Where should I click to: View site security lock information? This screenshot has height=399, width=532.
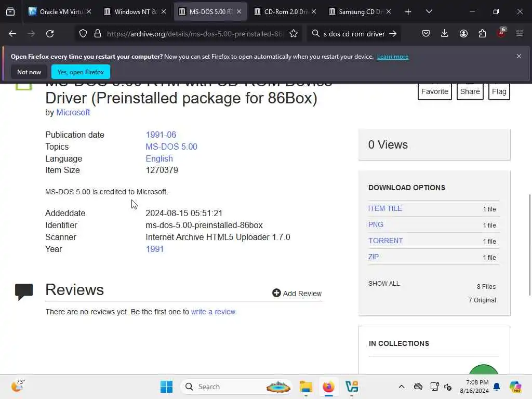pyautogui.click(x=98, y=34)
